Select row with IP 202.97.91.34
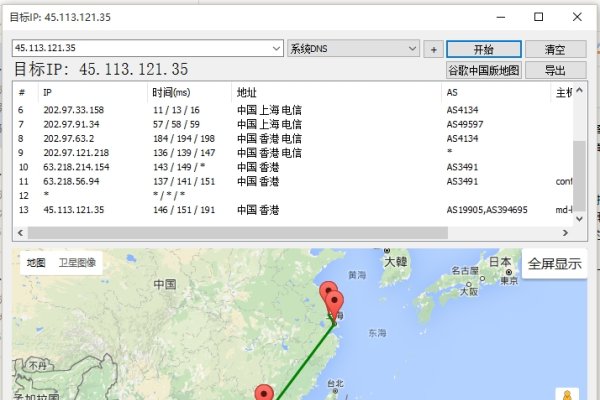The image size is (600, 400). (293, 124)
